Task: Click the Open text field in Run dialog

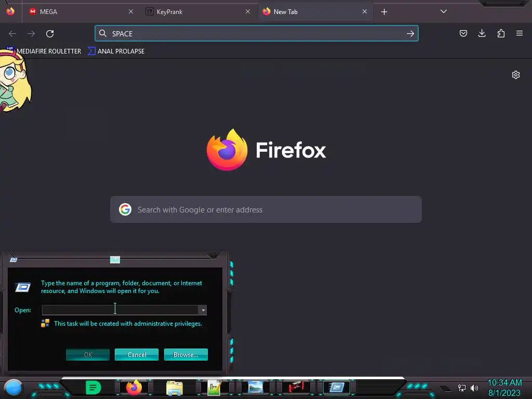Action: click(x=120, y=310)
